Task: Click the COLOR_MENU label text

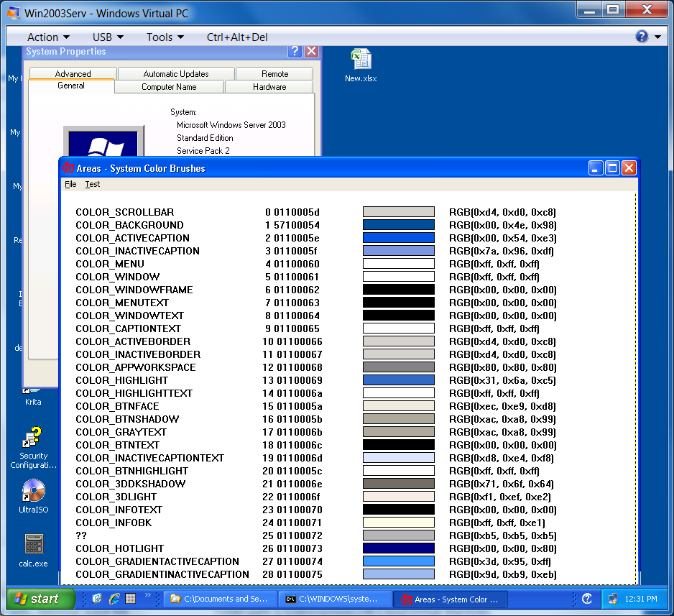Action: 110,264
